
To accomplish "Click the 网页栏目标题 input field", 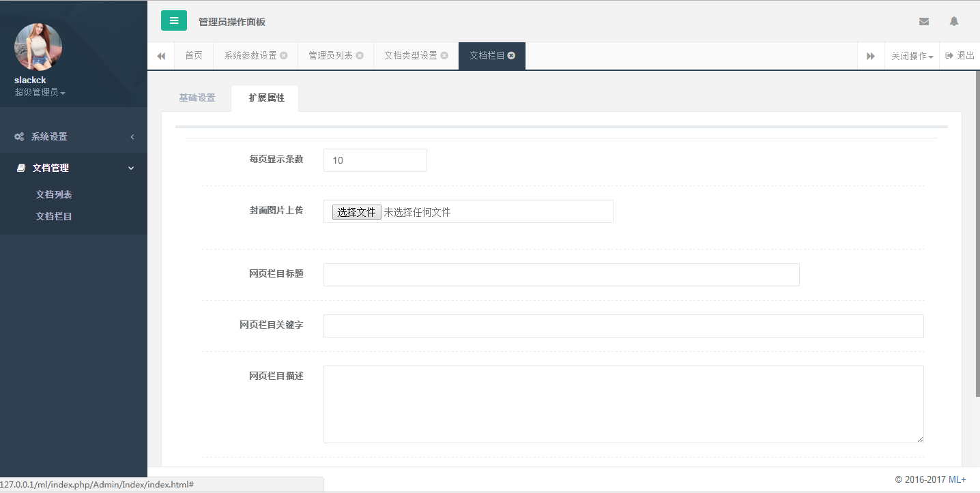I will 561,275.
